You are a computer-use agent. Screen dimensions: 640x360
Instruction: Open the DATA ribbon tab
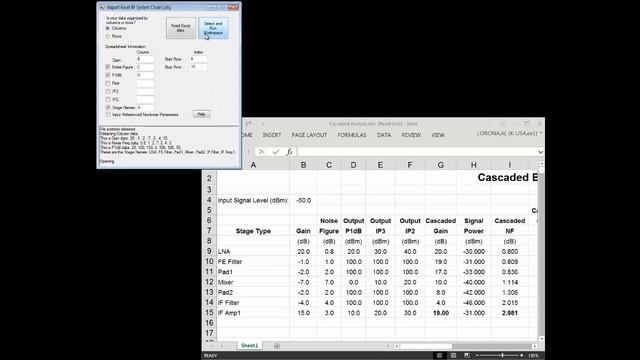tap(384, 135)
